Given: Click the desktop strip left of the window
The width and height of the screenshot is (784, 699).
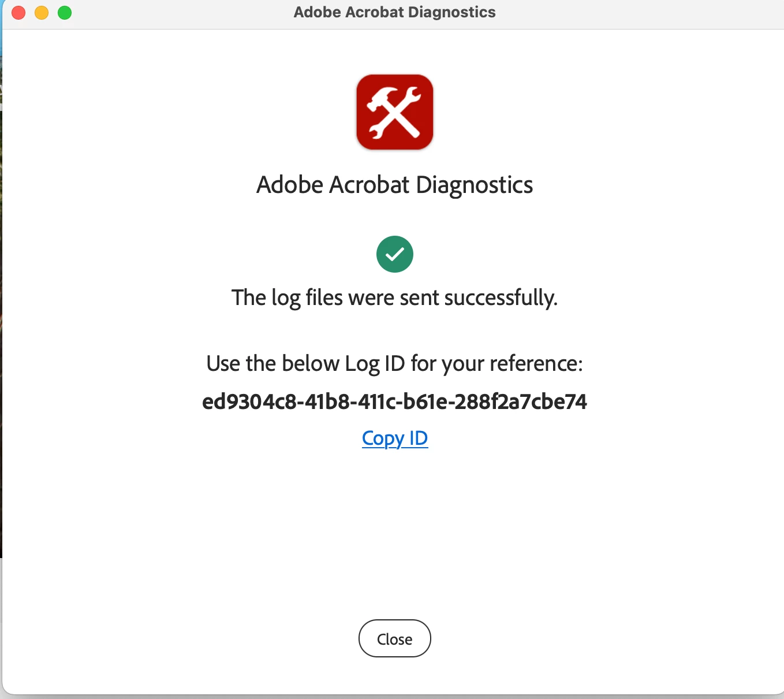Looking at the screenshot, I should tap(1, 289).
